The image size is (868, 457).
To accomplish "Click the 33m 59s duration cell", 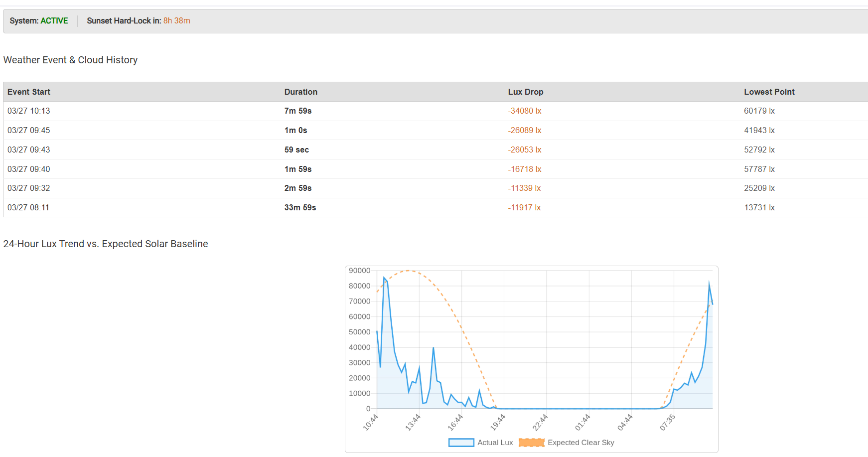I will 300,208.
